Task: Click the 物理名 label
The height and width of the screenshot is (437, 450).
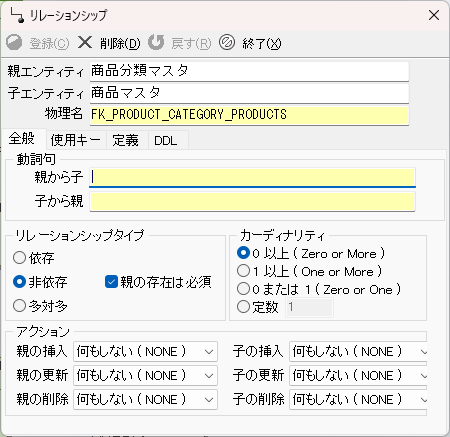Action: [64, 113]
